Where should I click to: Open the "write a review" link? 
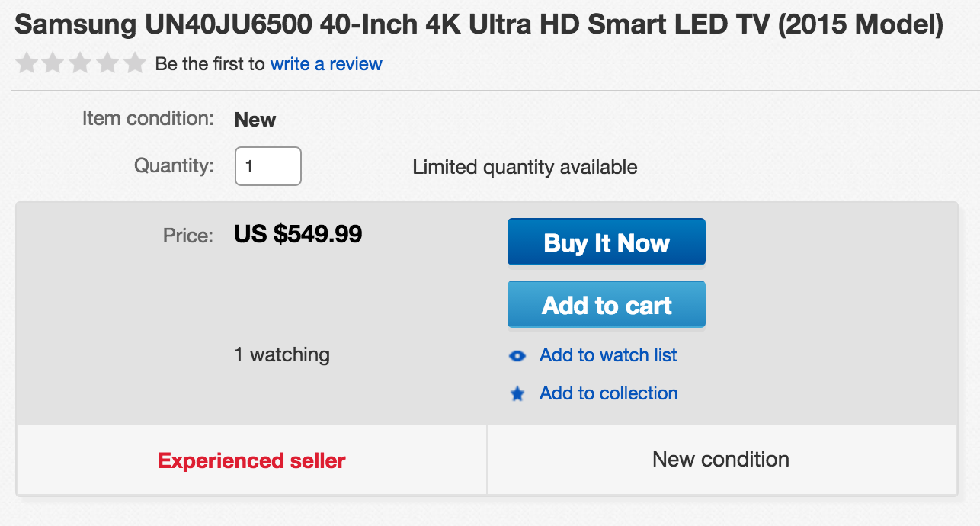pos(326,64)
